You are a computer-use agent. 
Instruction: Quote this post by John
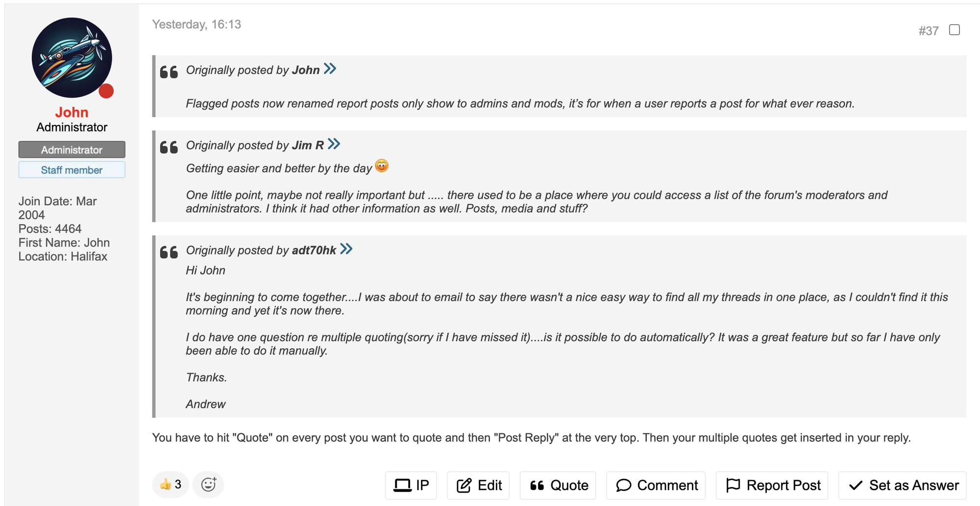tap(558, 485)
